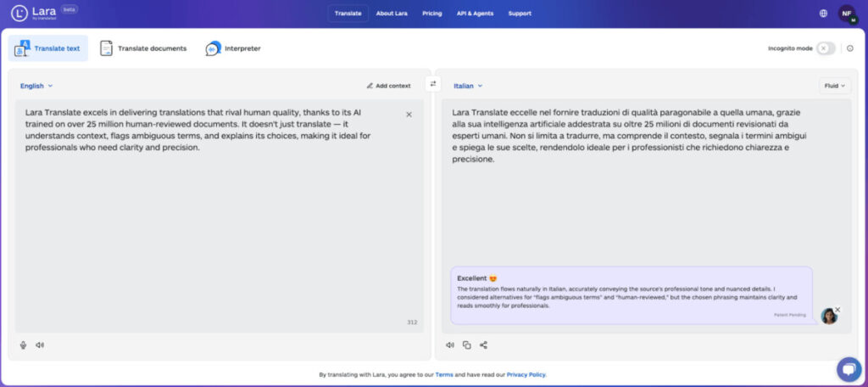Screen dimensions: 868x387
Task: Toggle Incognito mode switch
Action: (826, 48)
